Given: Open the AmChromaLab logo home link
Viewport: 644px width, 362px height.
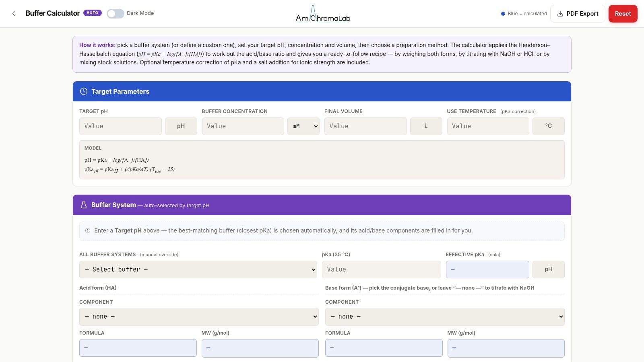Looking at the screenshot, I should [322, 14].
